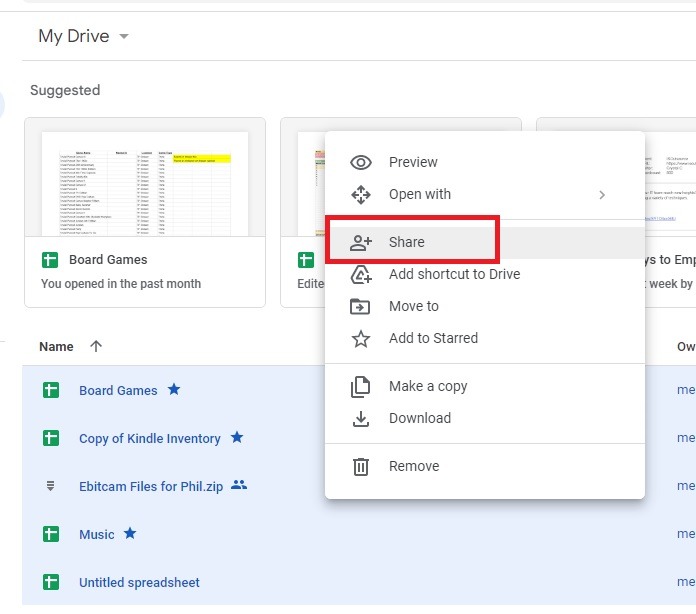The height and width of the screenshot is (614, 696).
Task: Click star beside Copy of Kindle Inventory
Action: [x=237, y=437]
